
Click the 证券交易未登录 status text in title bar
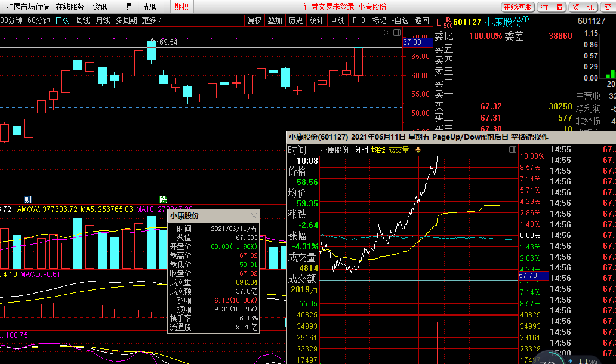329,7
